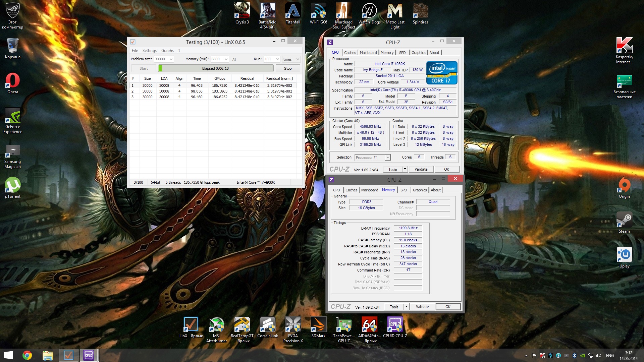Open Murdered Soul Suspect desktop icon

coord(344,16)
